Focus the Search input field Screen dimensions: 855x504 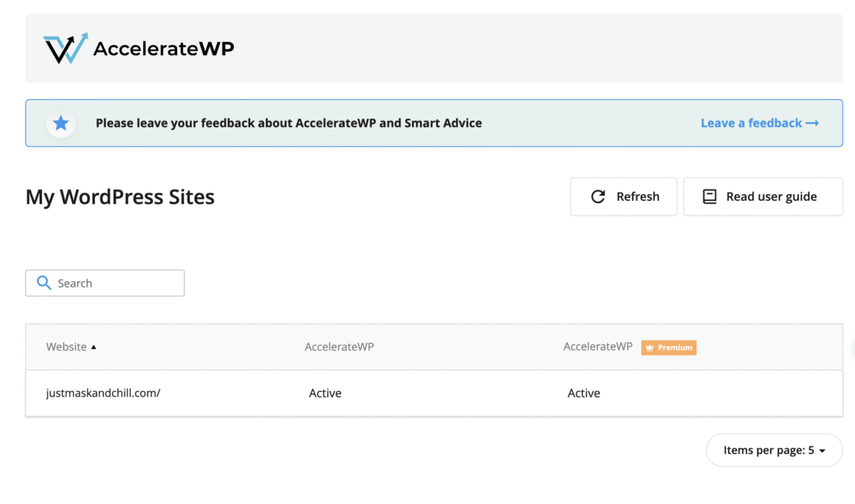(116, 283)
